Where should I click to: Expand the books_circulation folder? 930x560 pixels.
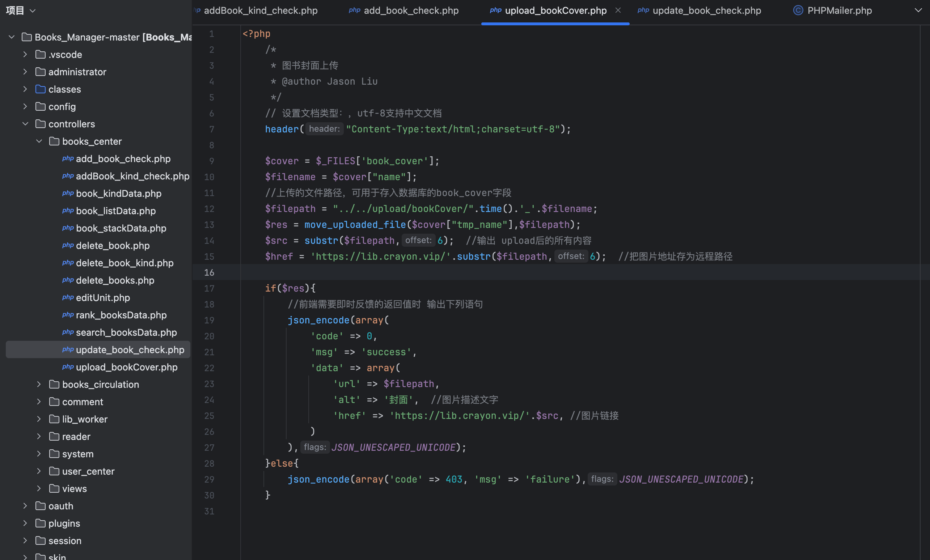(39, 385)
